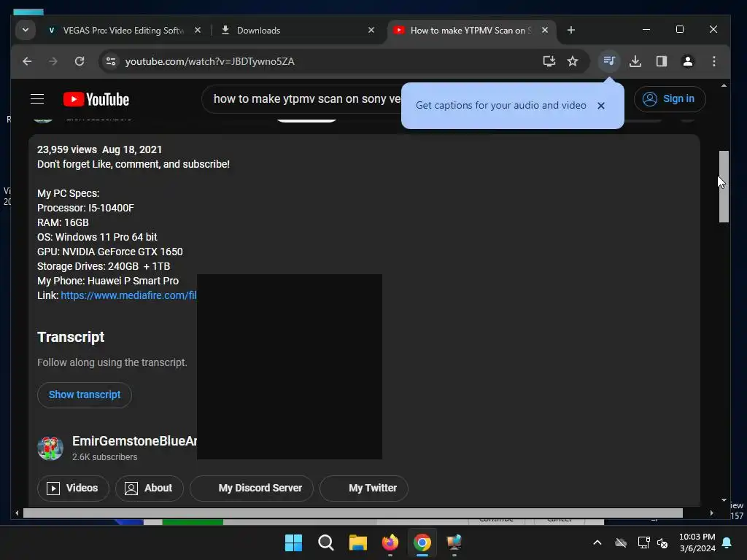Go back to the previous page
The width and height of the screenshot is (747, 560).
[27, 61]
